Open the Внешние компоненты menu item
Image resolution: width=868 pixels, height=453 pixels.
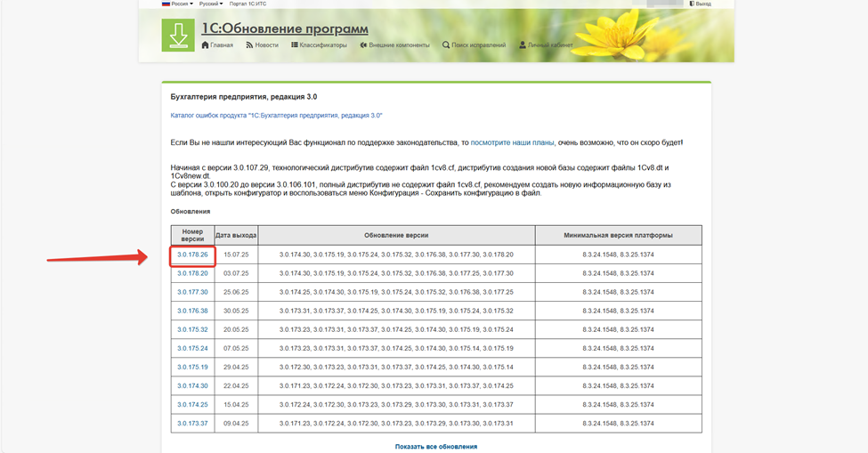394,44
